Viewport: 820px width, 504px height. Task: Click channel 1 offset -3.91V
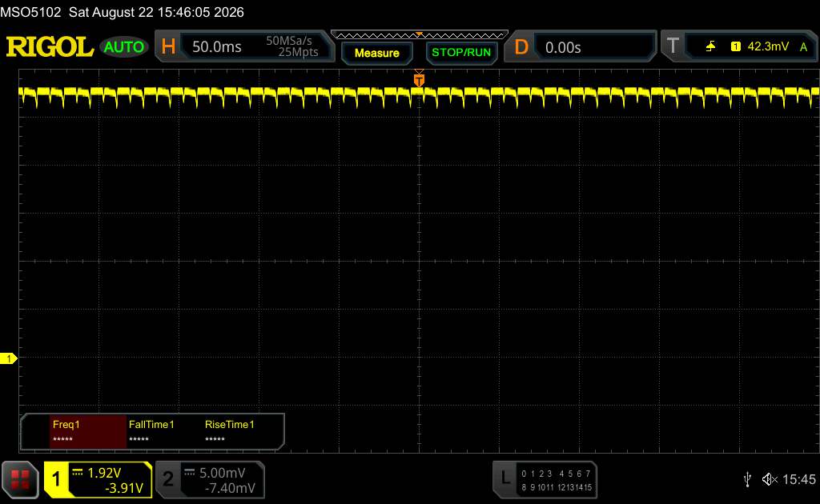click(124, 488)
